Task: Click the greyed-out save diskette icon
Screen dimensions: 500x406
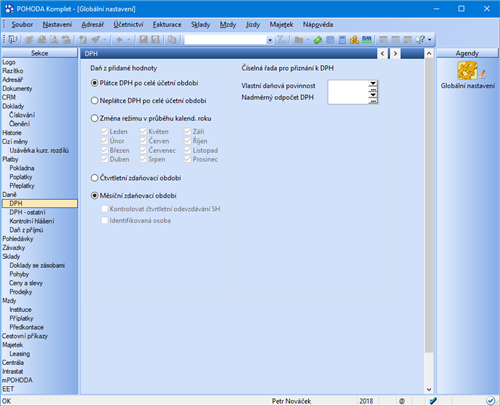Action: coord(143,40)
